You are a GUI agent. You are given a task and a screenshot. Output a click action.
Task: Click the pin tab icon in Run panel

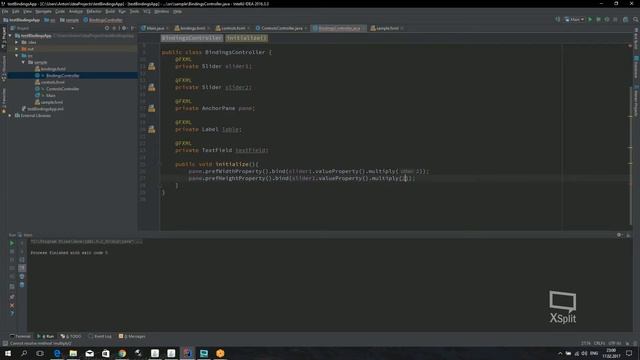pos(12,297)
